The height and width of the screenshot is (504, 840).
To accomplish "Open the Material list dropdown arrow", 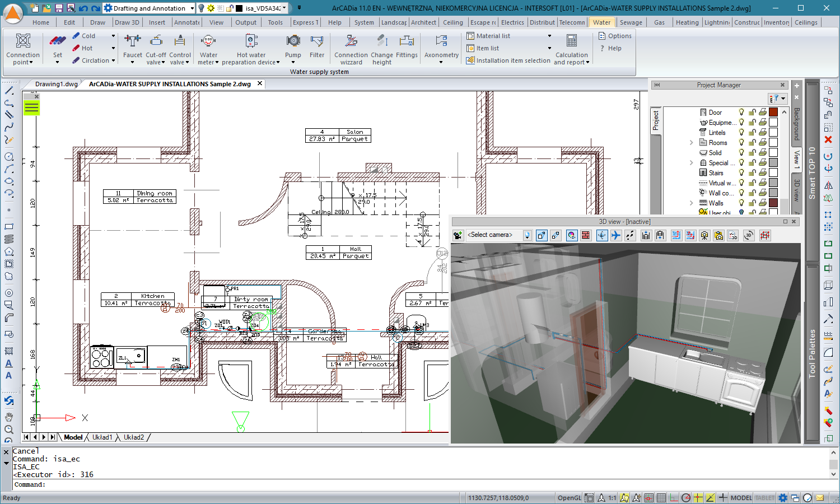I will [549, 36].
